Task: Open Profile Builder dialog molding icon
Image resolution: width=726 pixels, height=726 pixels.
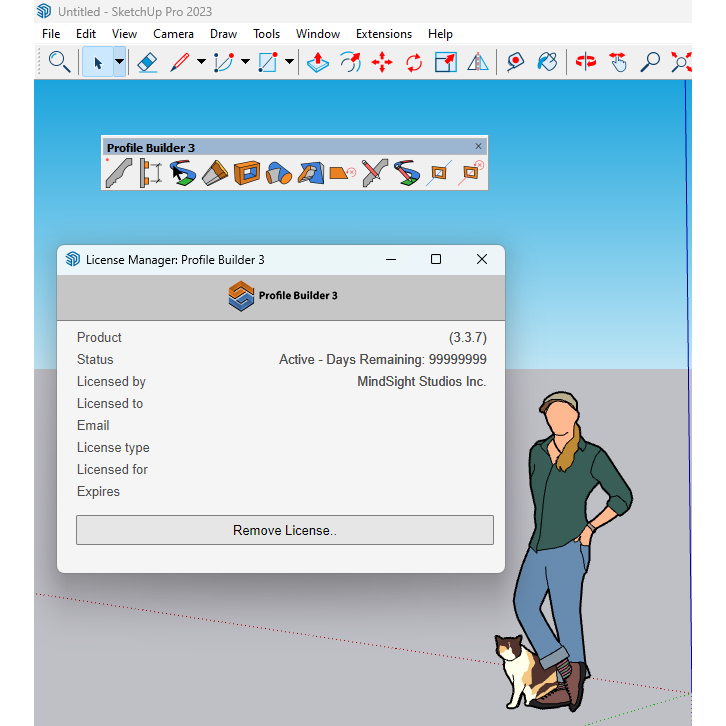Action: pos(119,173)
